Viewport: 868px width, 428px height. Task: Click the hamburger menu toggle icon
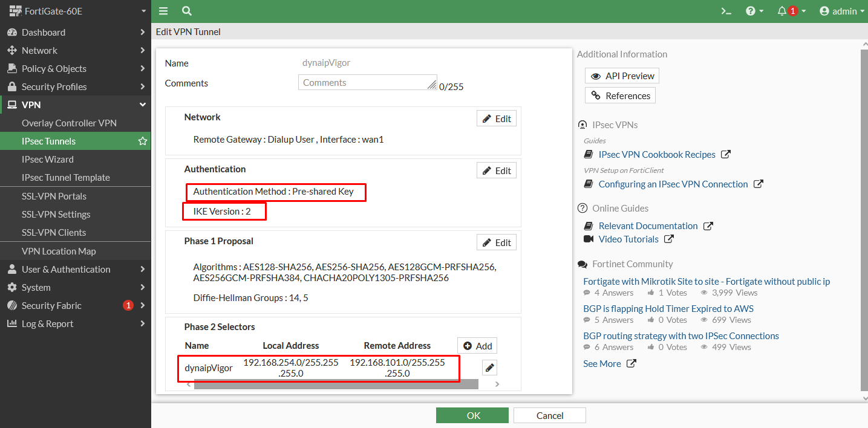(163, 11)
